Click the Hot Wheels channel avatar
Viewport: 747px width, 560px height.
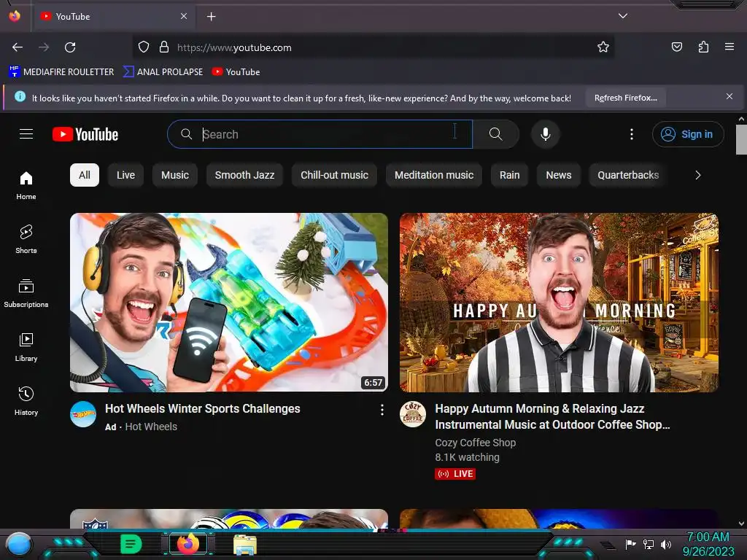(83, 414)
